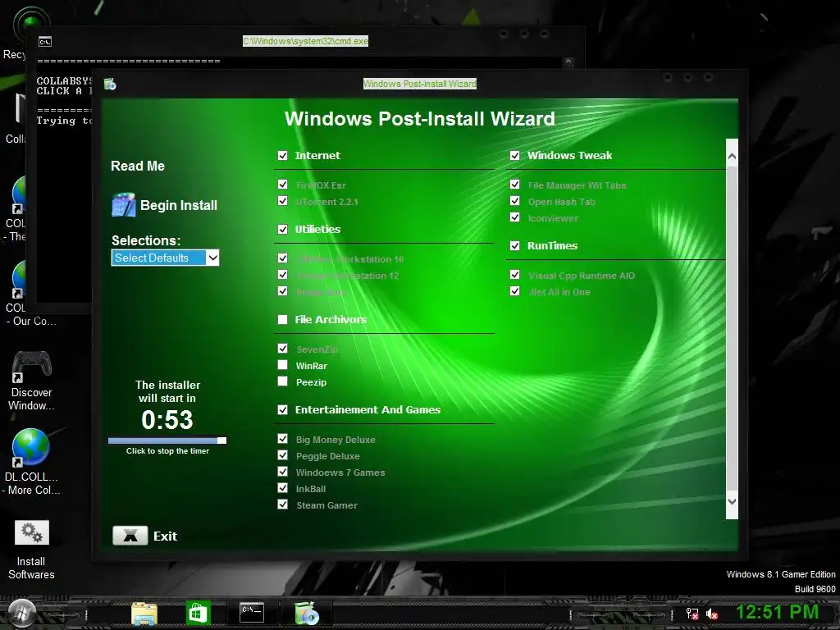Toggle the RunTimes category checkbox
Viewport: 840px width, 630px height.
click(x=515, y=246)
